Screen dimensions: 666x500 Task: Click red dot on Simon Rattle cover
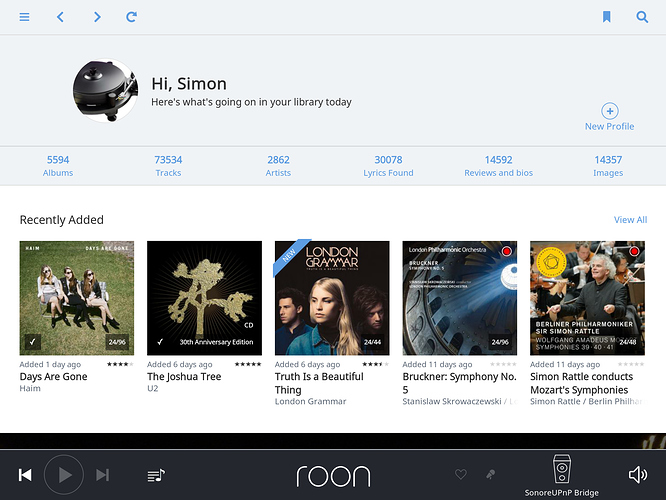[634, 251]
